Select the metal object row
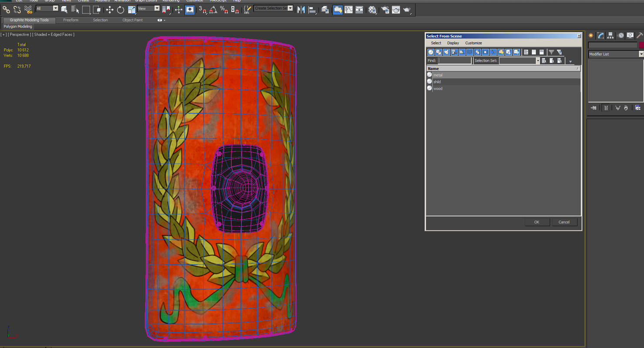 click(x=503, y=75)
